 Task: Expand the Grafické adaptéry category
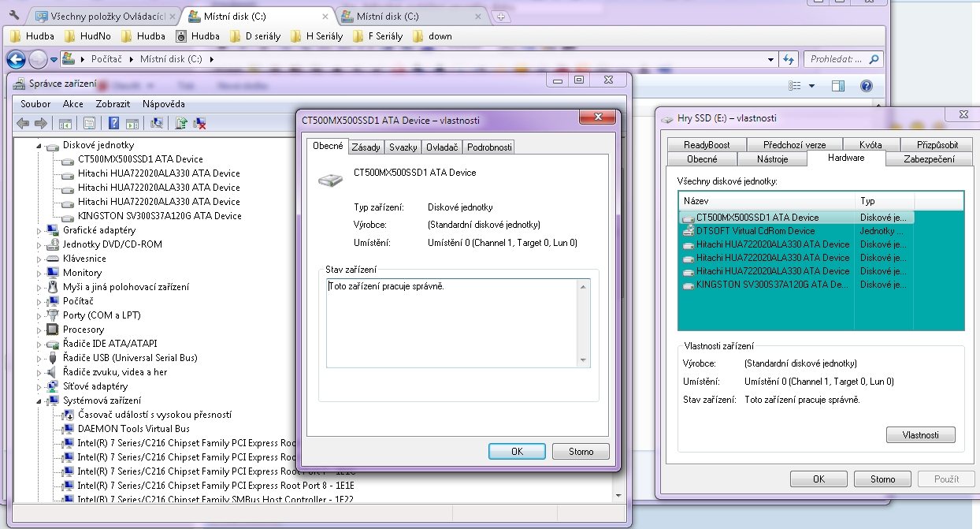(x=39, y=231)
